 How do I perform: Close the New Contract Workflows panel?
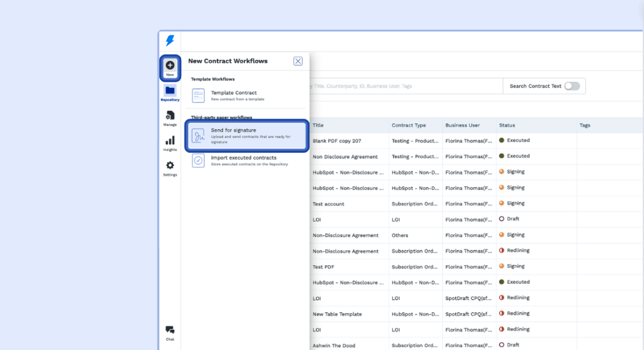pos(298,61)
